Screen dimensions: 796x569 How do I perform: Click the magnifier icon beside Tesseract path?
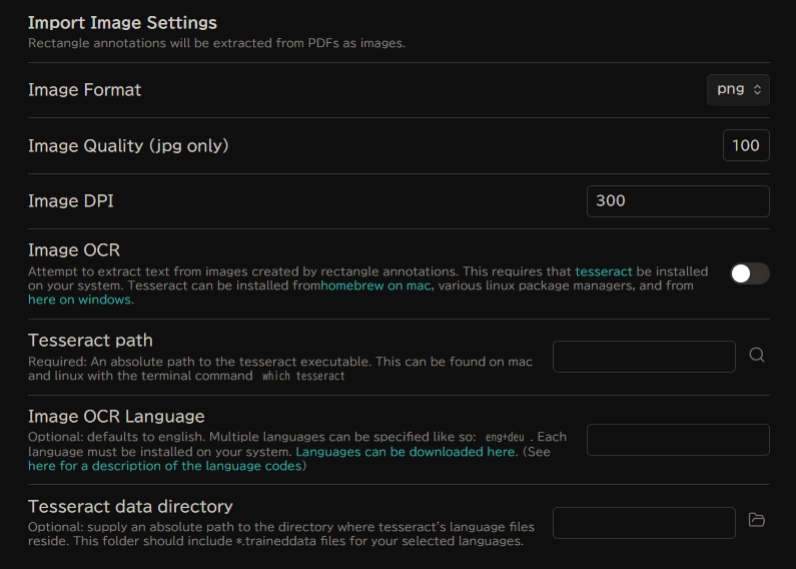pos(757,355)
